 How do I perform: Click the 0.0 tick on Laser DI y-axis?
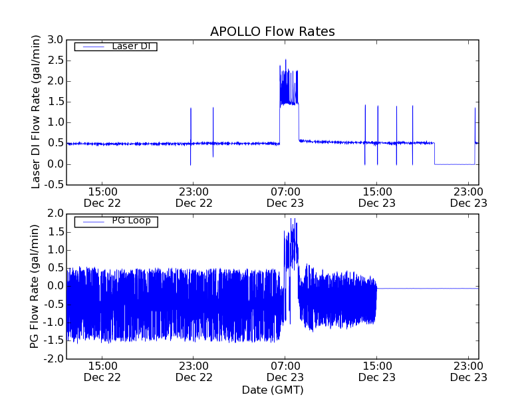[x=55, y=164]
